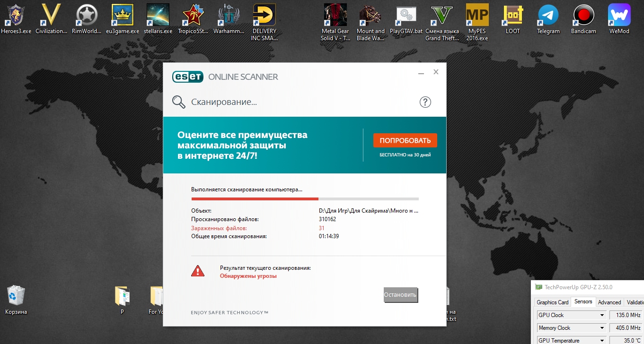
Task: Click the help question mark icon
Action: click(425, 102)
